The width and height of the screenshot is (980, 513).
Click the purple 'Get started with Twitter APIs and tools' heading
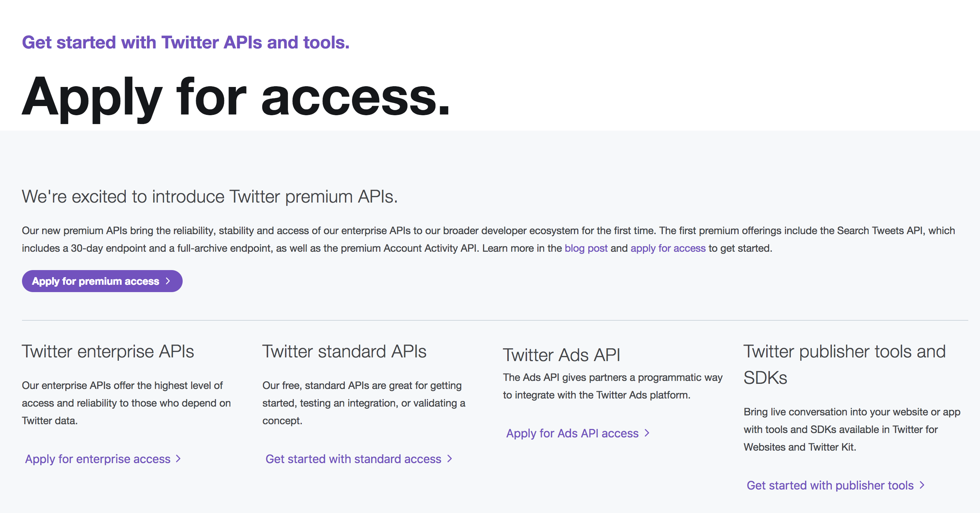tap(185, 42)
